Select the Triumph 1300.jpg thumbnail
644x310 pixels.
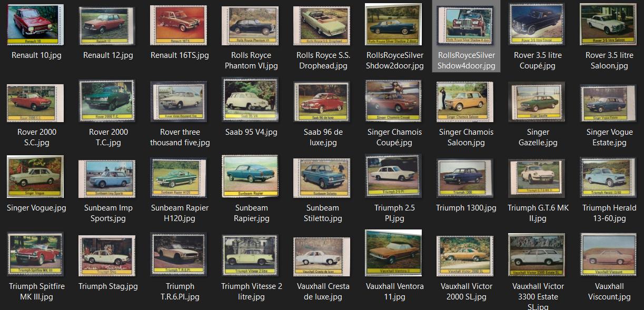coord(465,178)
